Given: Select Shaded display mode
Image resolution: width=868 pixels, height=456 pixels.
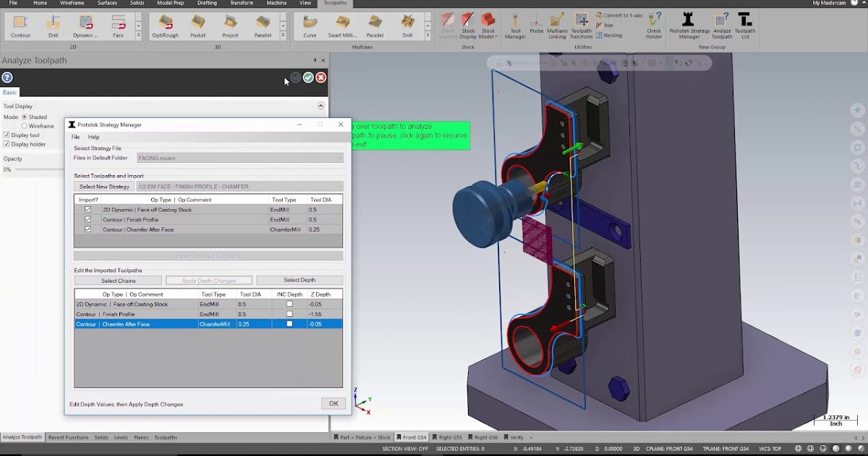Looking at the screenshot, I should point(25,117).
